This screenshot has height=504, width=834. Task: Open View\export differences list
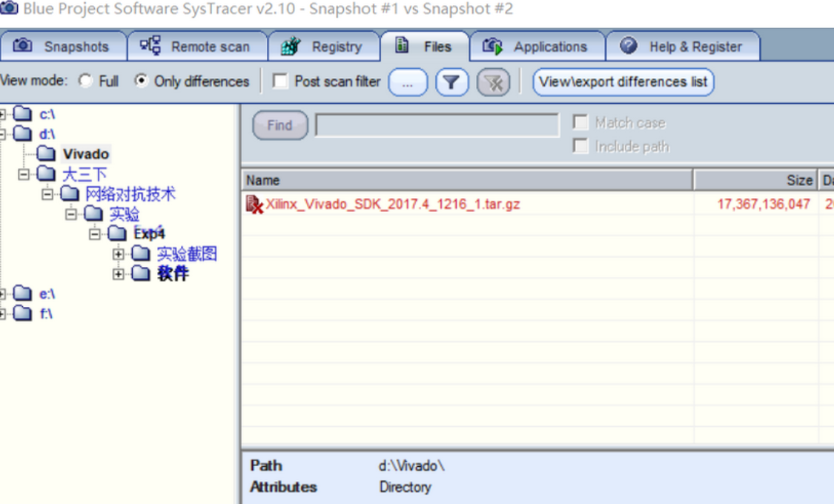point(623,82)
